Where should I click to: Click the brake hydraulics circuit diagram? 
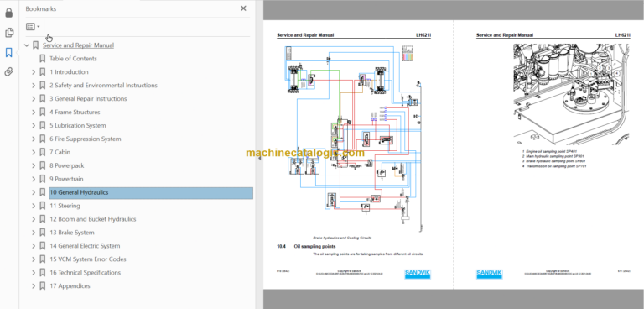coord(354,139)
